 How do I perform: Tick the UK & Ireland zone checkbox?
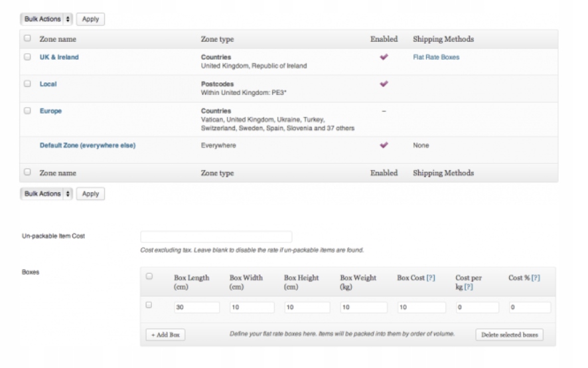coord(27,57)
